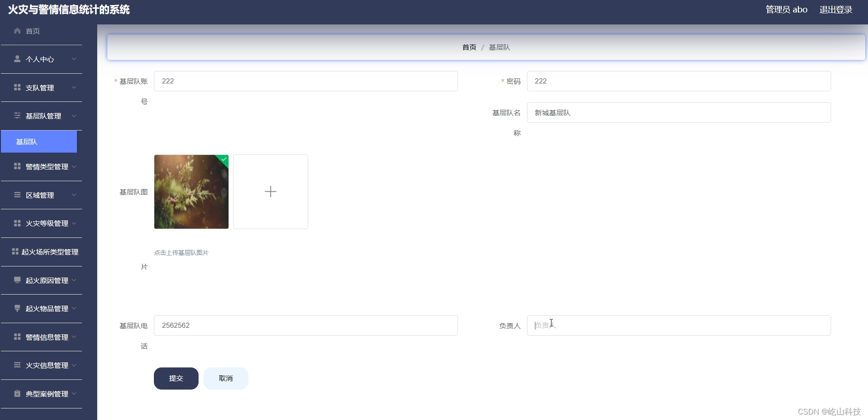The image size is (868, 420).
Task: Click the 基层队电话 input field
Action: pos(306,325)
